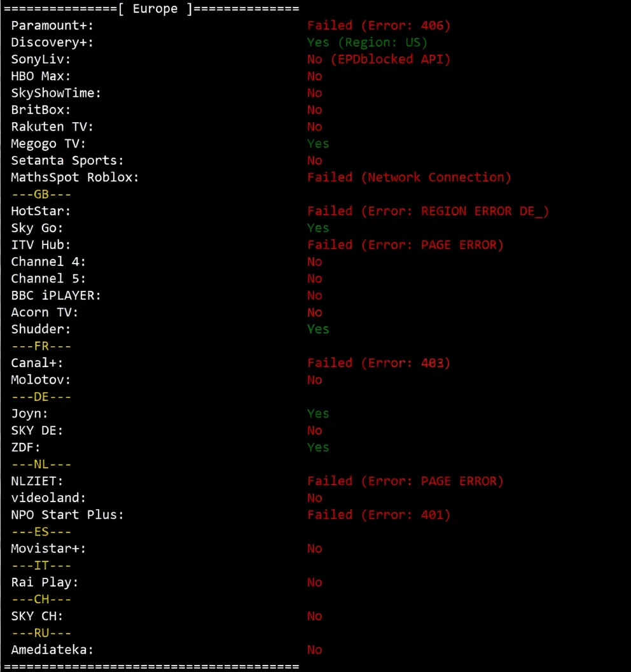Click the BBC iPLAYER service label

point(56,295)
